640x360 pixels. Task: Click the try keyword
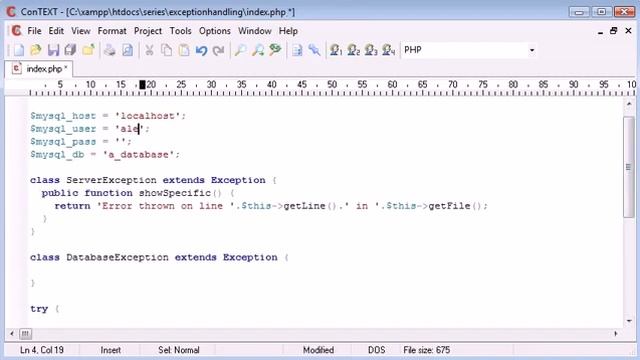click(39, 309)
